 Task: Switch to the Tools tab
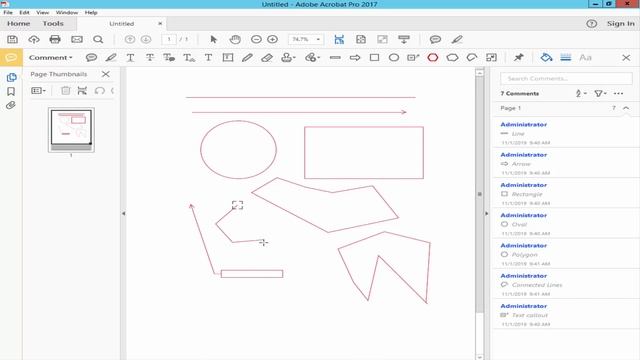coord(53,24)
